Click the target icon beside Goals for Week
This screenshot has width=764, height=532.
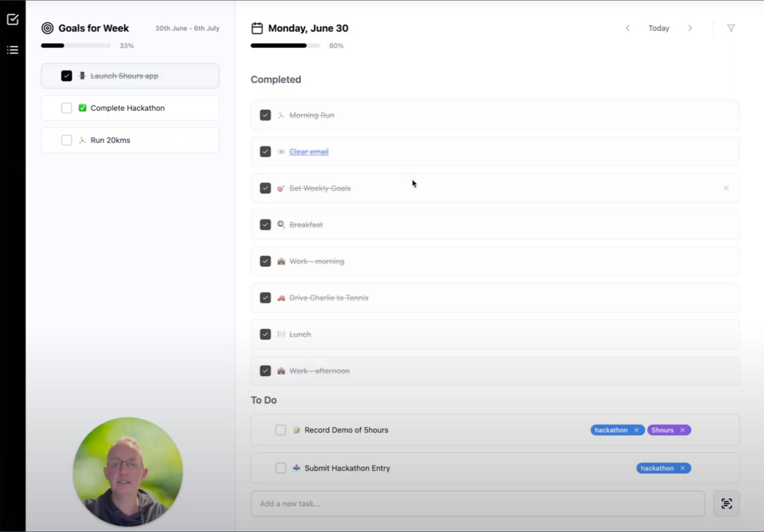pos(47,28)
